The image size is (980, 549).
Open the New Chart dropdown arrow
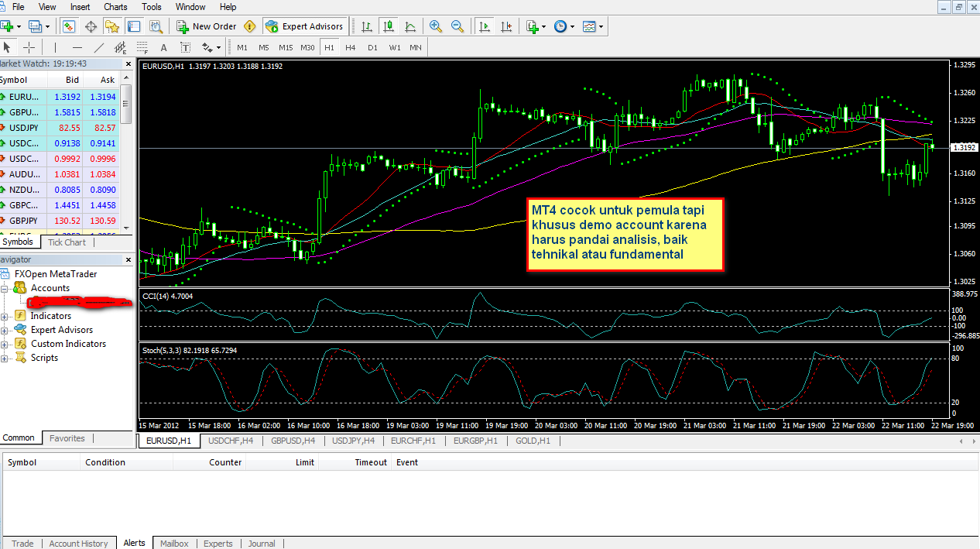click(20, 26)
